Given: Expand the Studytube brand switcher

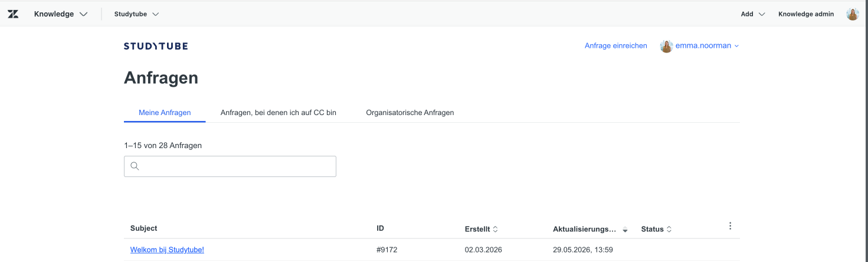Looking at the screenshot, I should tap(136, 14).
